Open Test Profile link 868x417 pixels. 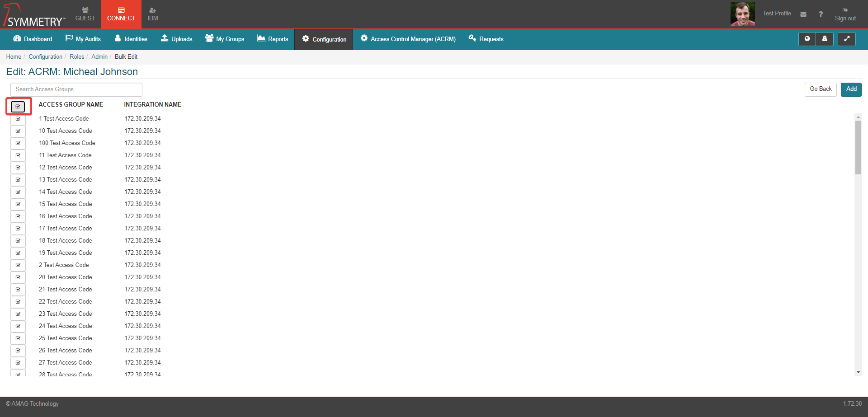[x=777, y=14]
